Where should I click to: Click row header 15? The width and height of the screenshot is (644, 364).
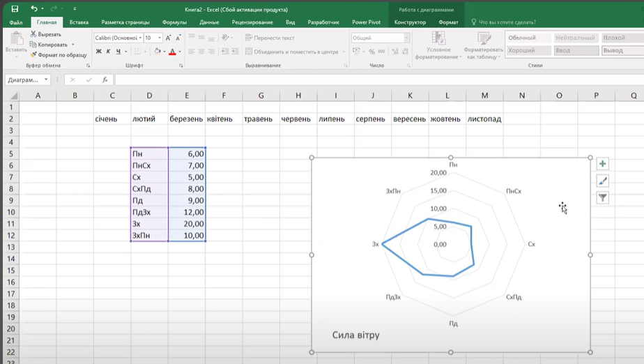click(x=11, y=271)
